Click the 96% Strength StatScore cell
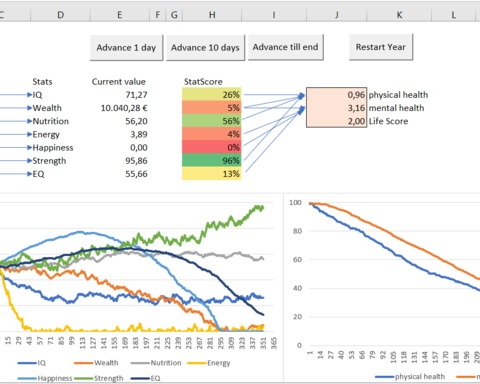The width and height of the screenshot is (480, 384). pos(212,160)
